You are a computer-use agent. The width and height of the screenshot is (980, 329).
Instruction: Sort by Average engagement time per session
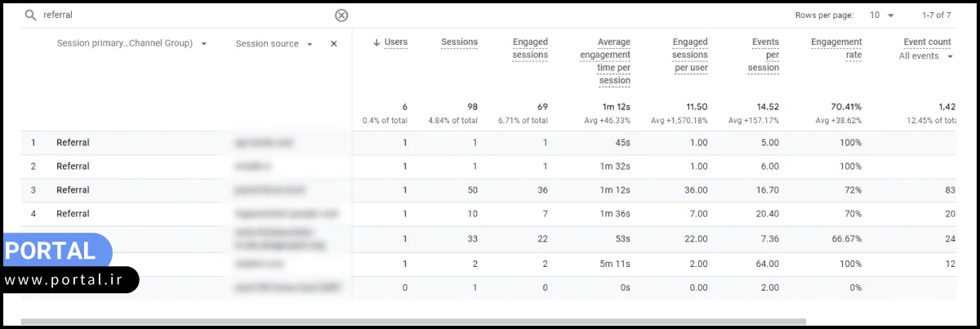point(605,61)
